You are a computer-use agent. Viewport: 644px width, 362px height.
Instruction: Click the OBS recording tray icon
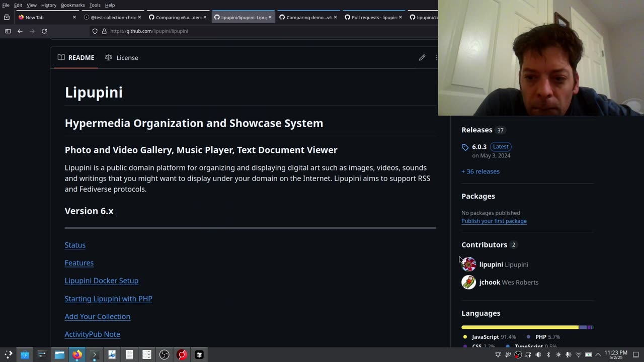click(518, 354)
